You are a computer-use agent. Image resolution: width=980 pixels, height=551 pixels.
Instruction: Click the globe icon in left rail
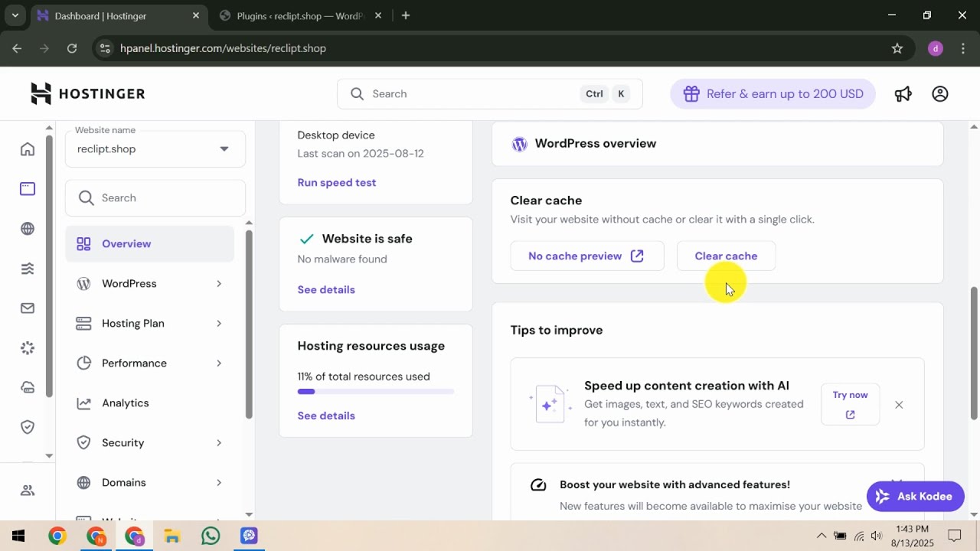click(28, 229)
